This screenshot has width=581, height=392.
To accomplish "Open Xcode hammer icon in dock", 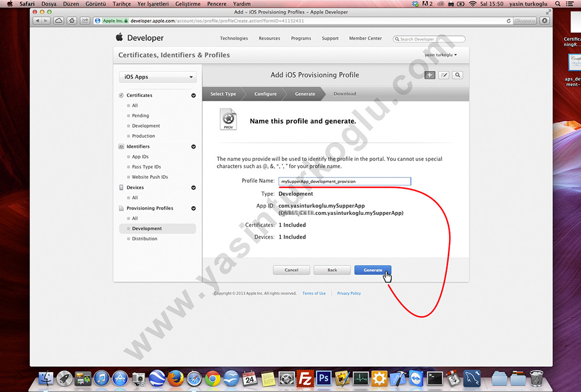I will 397,379.
